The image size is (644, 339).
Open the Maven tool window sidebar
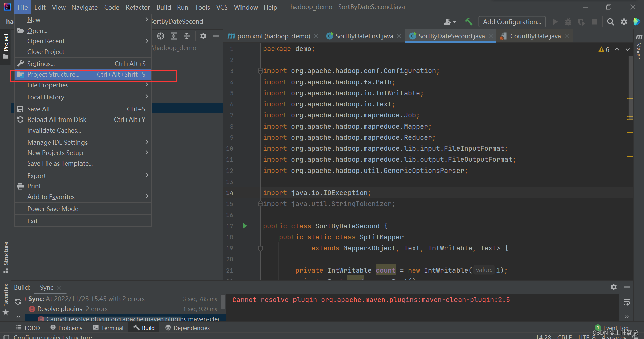[x=639, y=47]
